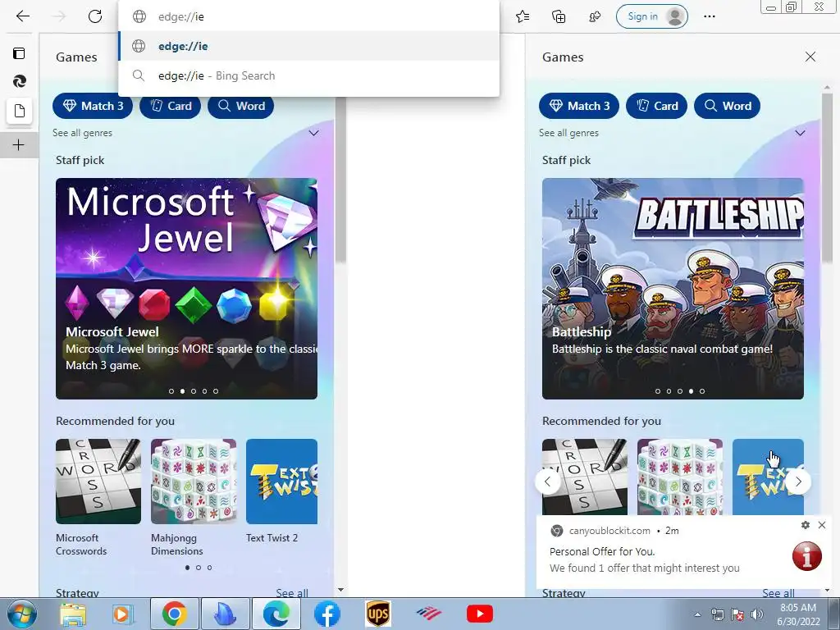Click the volume speaker tray icon
The width and height of the screenshot is (840, 630).
pos(757,615)
